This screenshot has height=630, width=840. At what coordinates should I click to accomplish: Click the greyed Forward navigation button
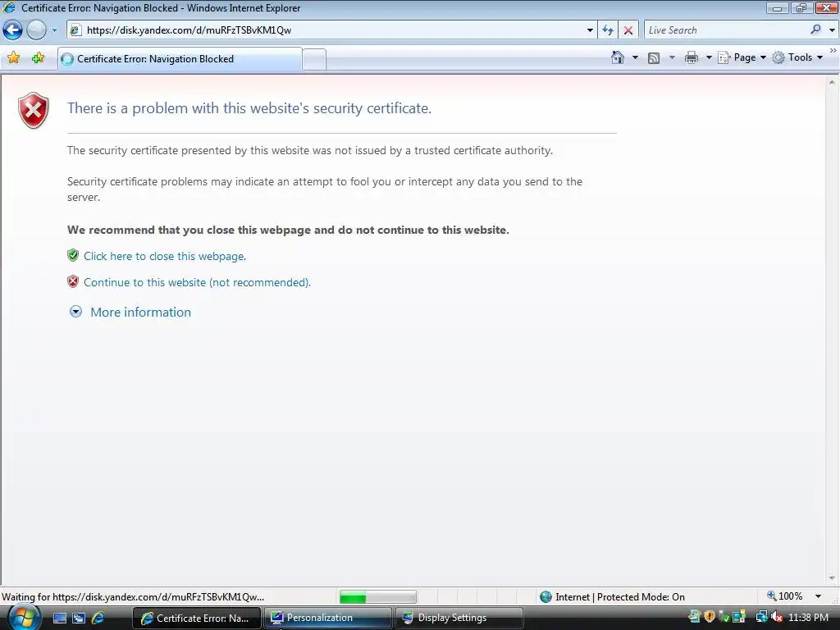[36, 30]
